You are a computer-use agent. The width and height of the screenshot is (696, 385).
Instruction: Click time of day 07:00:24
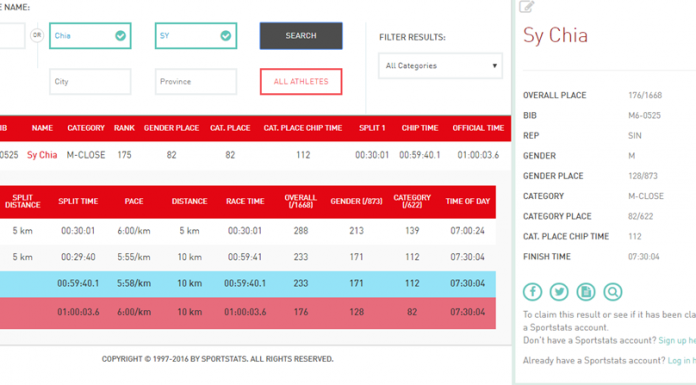(467, 231)
